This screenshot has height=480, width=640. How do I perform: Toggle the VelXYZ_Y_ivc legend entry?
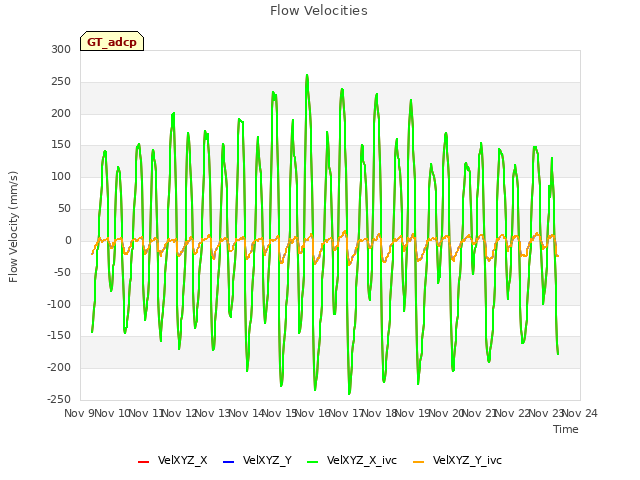(x=457, y=460)
